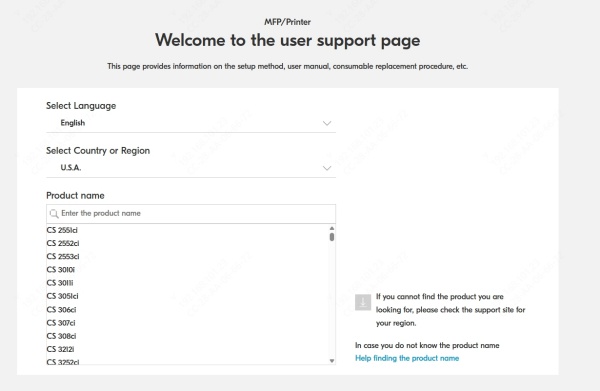Choose CS 3010i in the product list
Screen dimensions: 600x391
(x=60, y=270)
